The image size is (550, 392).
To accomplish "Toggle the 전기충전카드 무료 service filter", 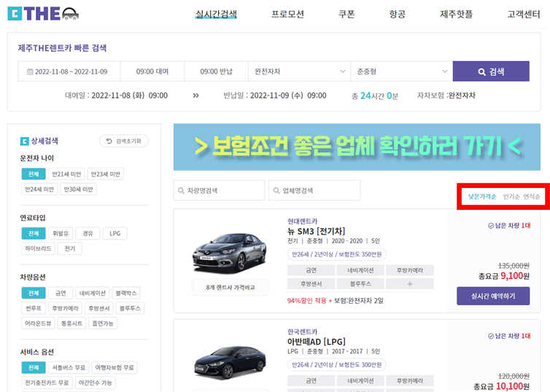I will [47, 383].
